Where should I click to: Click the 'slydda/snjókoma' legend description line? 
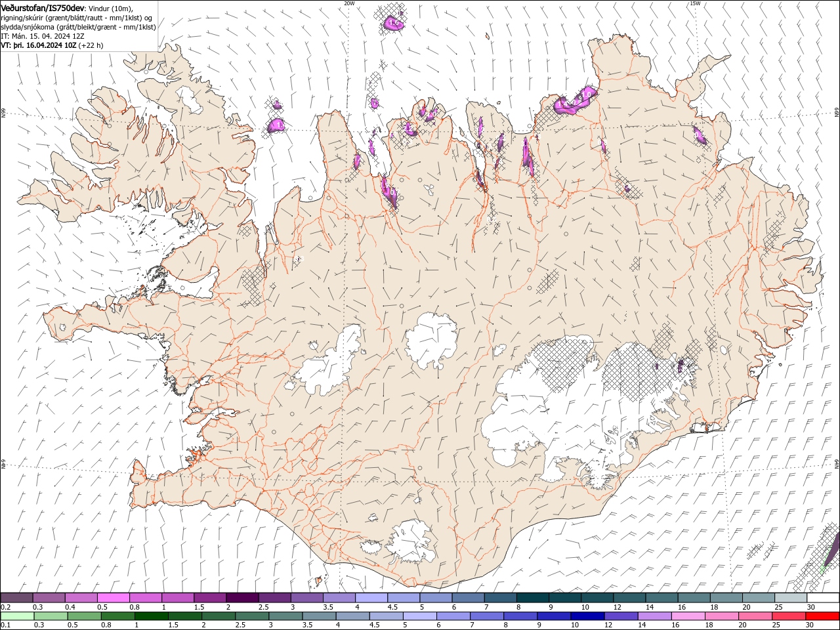pyautogui.click(x=78, y=27)
